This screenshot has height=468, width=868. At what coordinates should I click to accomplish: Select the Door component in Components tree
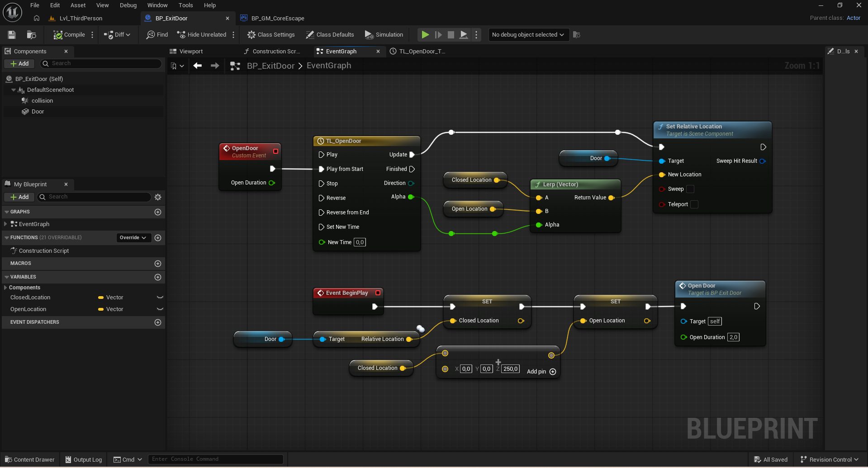[x=38, y=112]
